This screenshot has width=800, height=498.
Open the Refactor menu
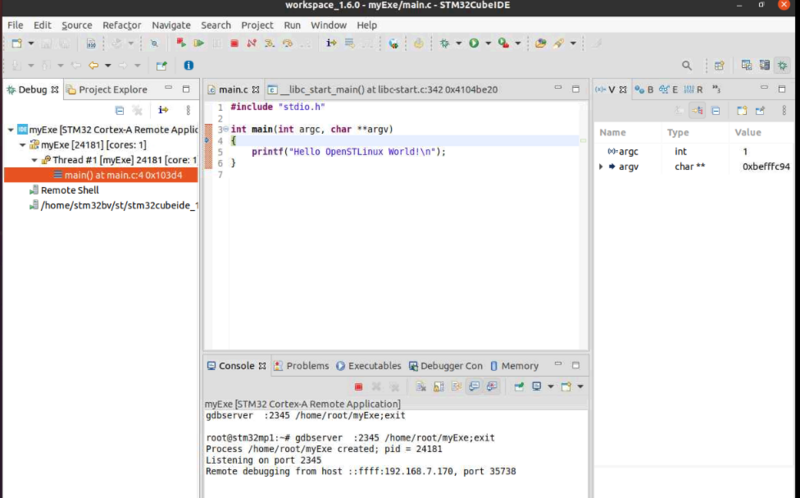tap(121, 25)
